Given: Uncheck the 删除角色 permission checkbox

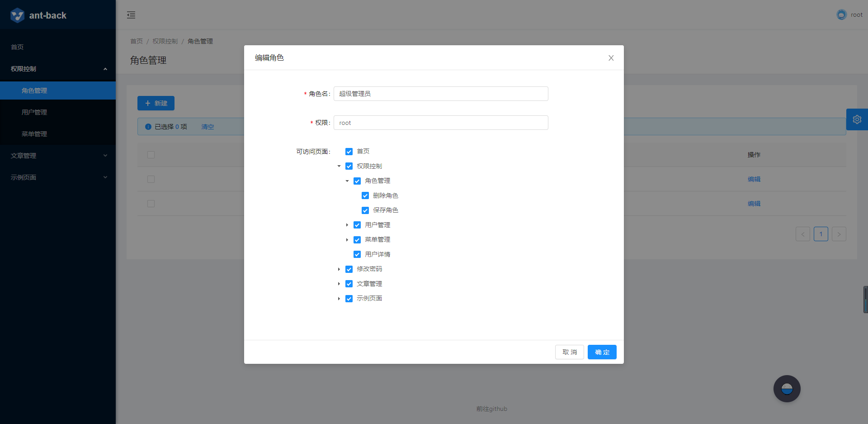Looking at the screenshot, I should coord(365,195).
